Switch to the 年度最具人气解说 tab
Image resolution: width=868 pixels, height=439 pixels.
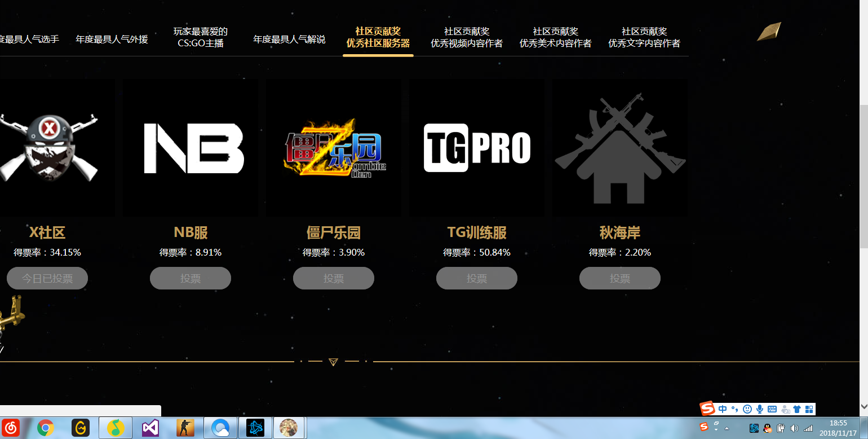click(289, 39)
